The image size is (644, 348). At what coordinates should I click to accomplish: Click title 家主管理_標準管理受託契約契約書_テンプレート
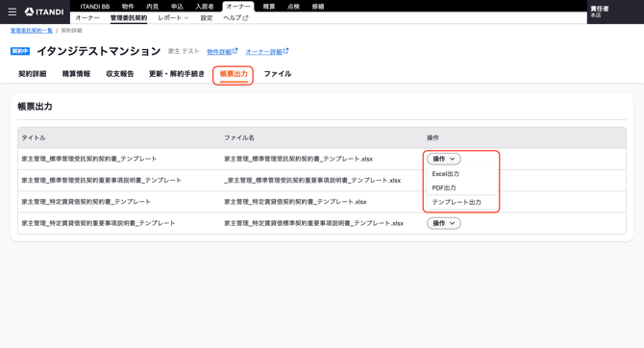pyautogui.click(x=89, y=159)
